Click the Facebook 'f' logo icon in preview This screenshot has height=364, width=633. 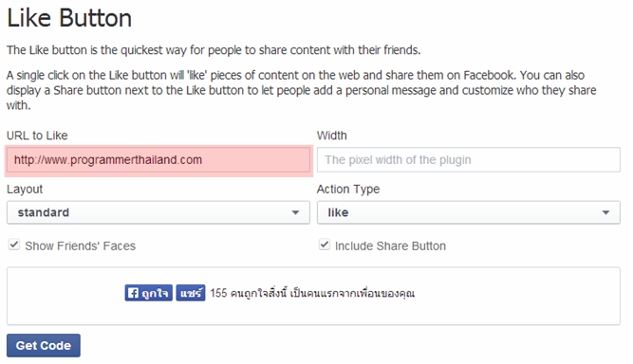[x=133, y=293]
